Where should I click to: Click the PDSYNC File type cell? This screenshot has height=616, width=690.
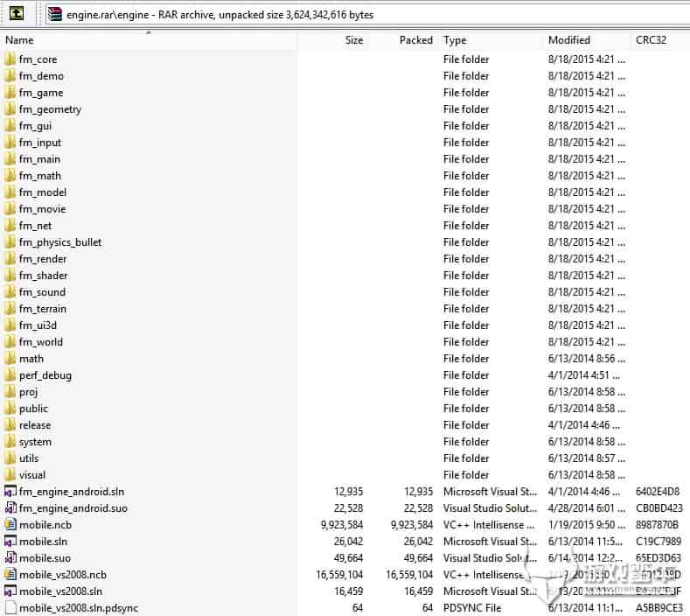pos(472,607)
